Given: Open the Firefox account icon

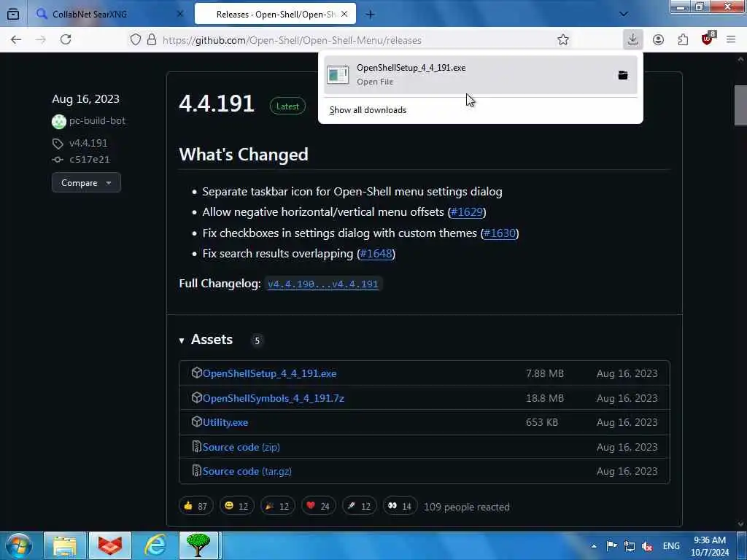Looking at the screenshot, I should (x=659, y=39).
